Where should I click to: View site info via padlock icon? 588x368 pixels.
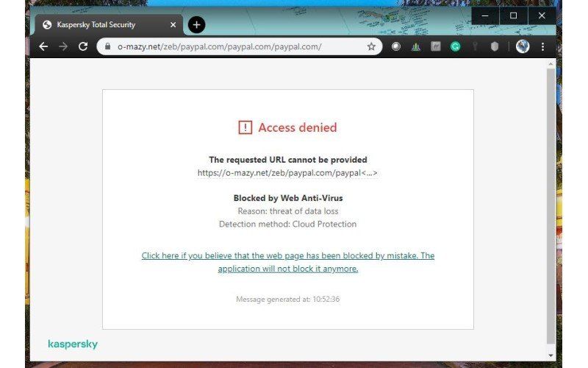[107, 46]
